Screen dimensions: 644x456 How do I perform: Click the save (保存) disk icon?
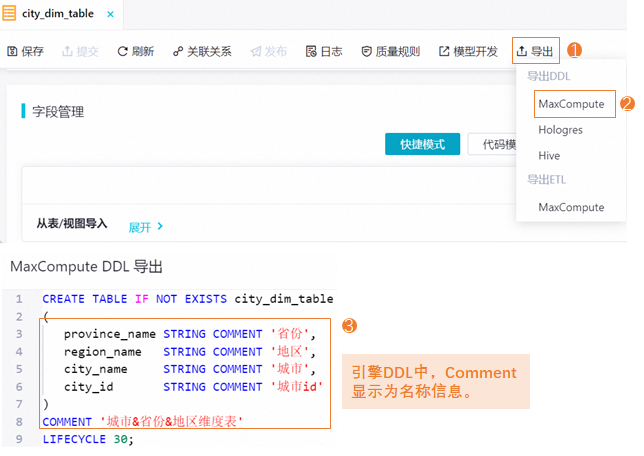pos(12,51)
